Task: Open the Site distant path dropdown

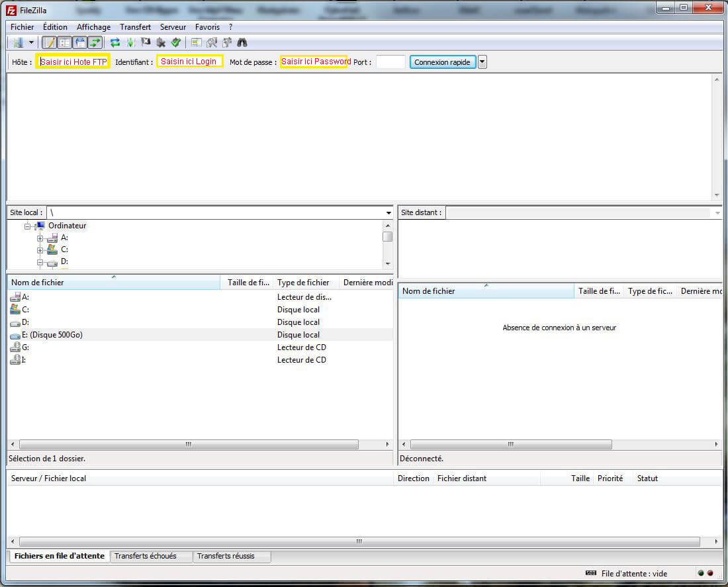Action: tap(717, 212)
